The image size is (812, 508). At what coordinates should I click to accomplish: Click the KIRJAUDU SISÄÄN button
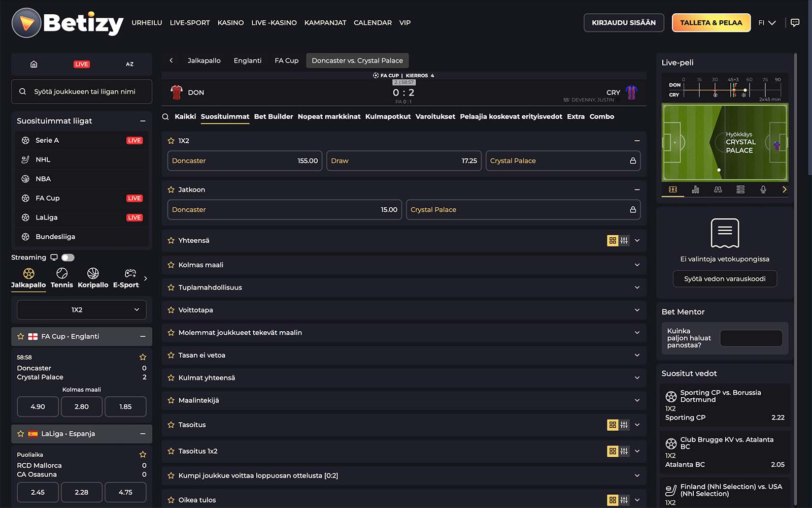[x=623, y=23]
